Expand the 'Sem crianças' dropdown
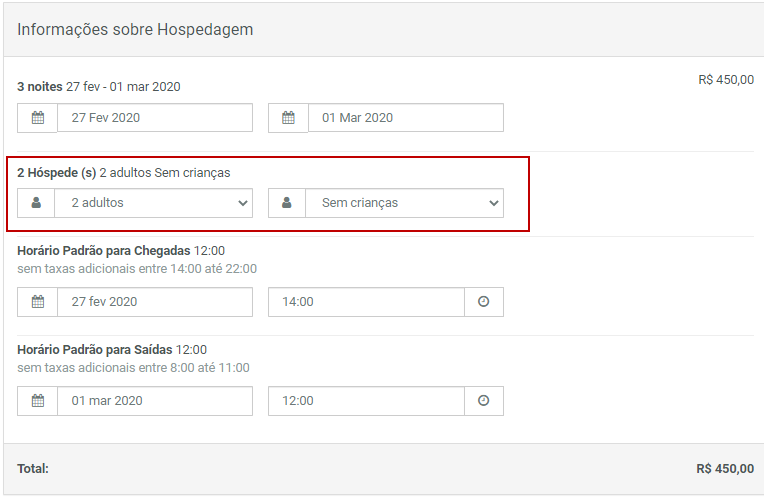Viewport: 764px width, 499px height. click(x=404, y=203)
